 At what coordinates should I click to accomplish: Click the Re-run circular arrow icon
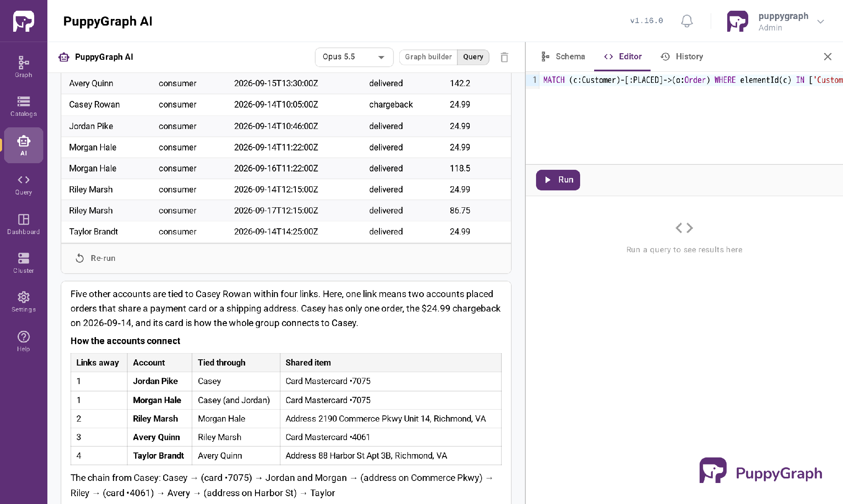click(80, 258)
